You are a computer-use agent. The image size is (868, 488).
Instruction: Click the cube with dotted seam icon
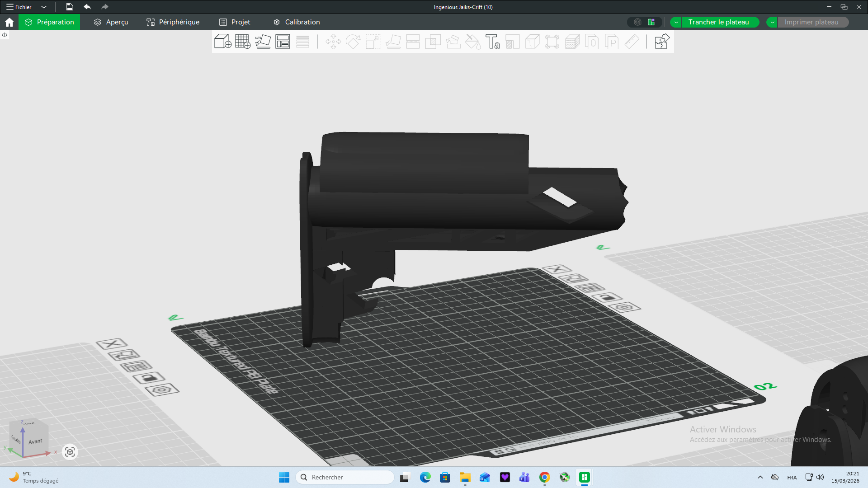pyautogui.click(x=533, y=42)
